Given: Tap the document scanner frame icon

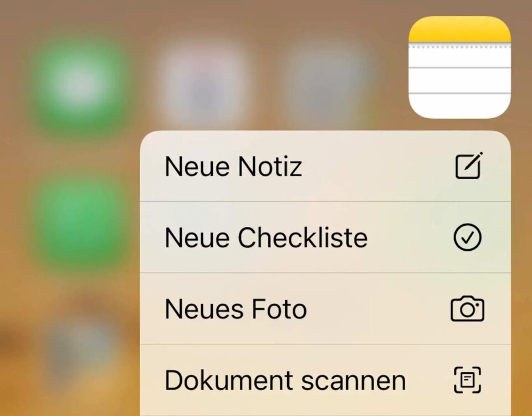Looking at the screenshot, I should [x=468, y=380].
